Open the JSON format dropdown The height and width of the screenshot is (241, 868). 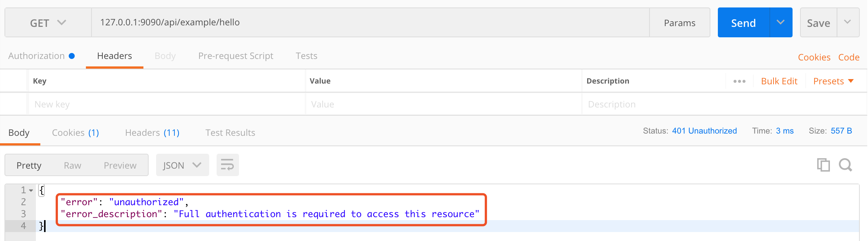point(182,165)
